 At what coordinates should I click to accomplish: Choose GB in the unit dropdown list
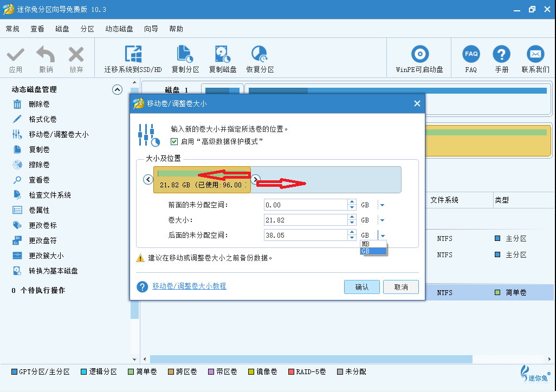pos(373,251)
